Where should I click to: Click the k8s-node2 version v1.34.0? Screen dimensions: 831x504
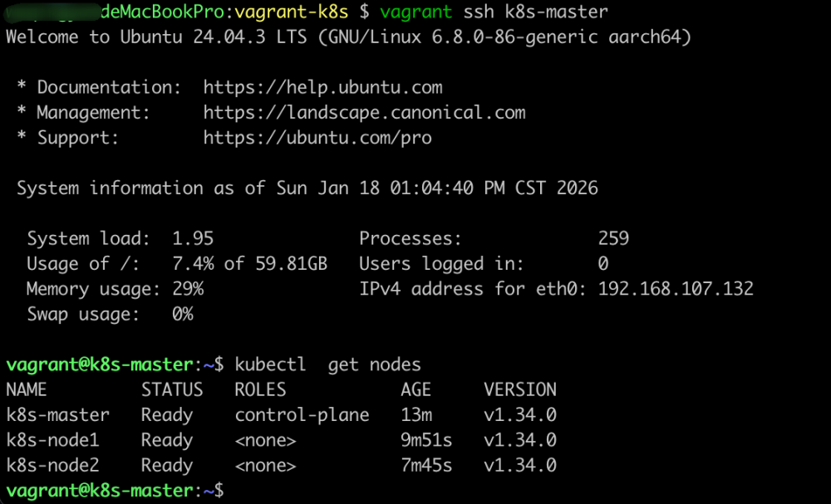click(x=520, y=466)
